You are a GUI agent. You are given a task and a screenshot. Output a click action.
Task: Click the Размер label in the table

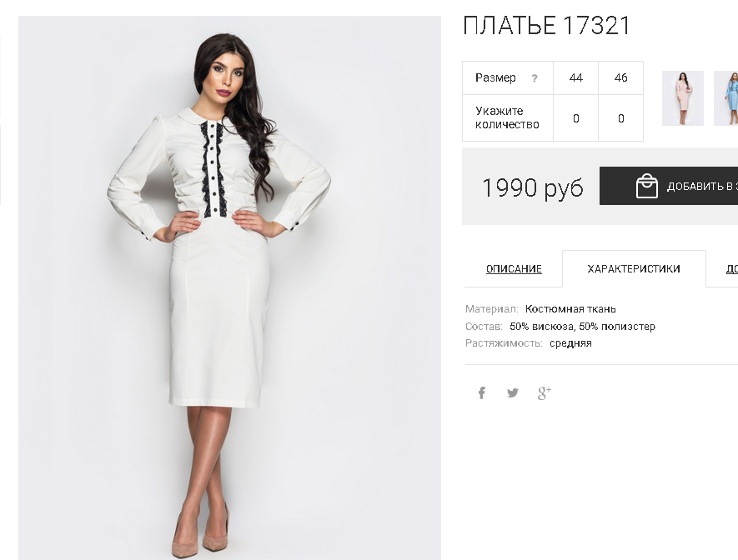click(x=495, y=77)
